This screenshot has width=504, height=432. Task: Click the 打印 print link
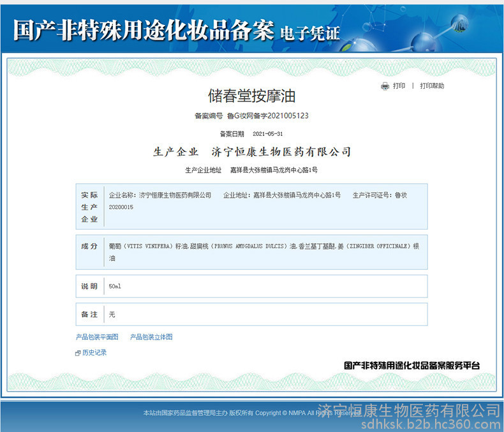click(x=399, y=86)
